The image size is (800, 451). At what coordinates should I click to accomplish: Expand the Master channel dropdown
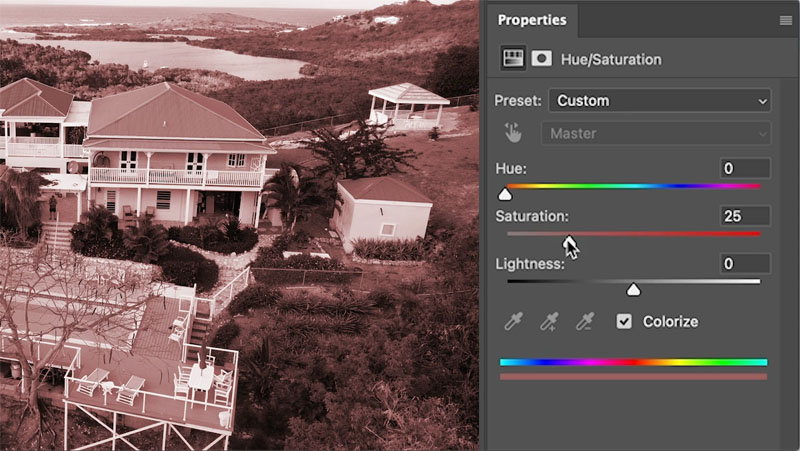[x=656, y=134]
